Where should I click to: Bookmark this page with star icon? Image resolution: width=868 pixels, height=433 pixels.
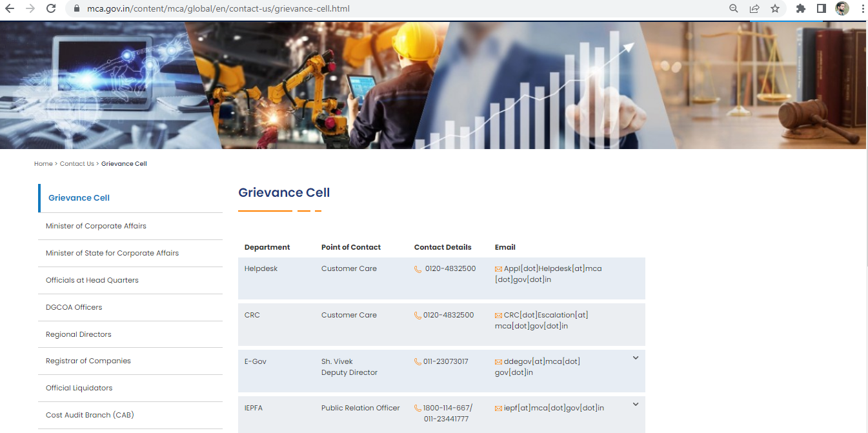tap(775, 8)
